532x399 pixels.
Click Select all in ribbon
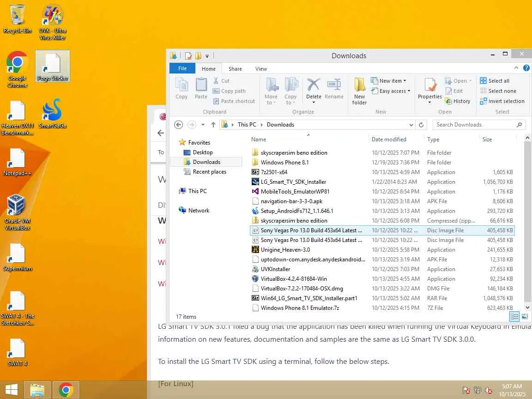click(495, 81)
